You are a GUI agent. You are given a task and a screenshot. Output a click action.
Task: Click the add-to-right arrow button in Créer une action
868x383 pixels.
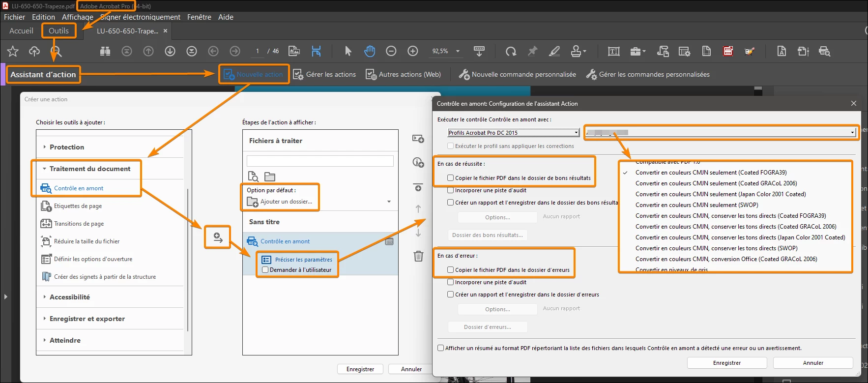(x=218, y=238)
